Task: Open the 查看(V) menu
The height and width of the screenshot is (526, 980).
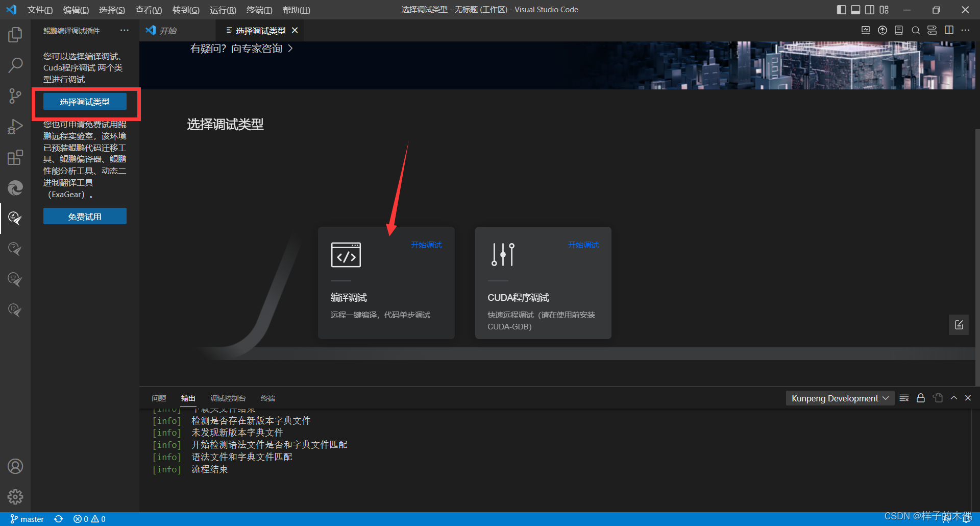Action: click(x=149, y=10)
